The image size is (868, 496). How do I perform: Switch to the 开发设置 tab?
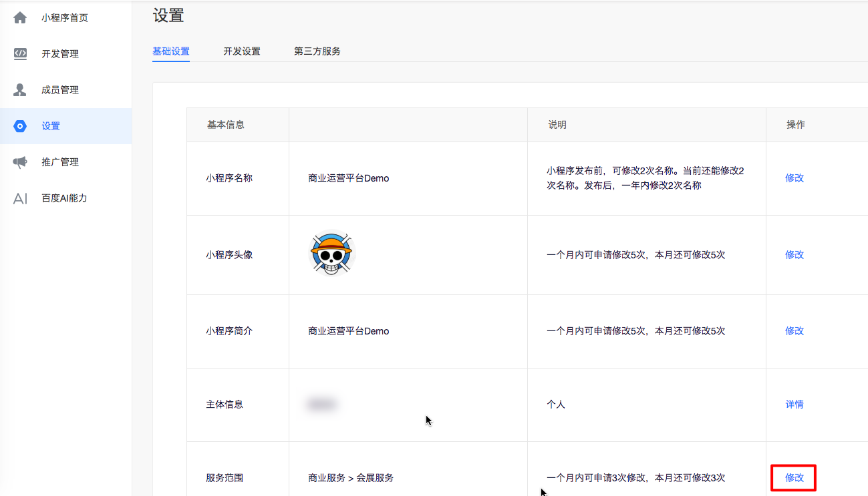click(x=242, y=51)
